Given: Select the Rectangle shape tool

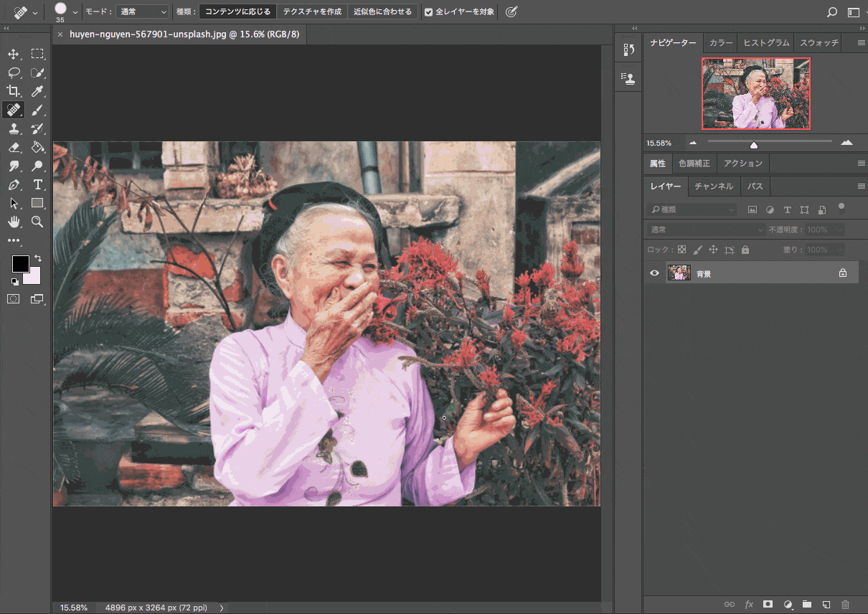Looking at the screenshot, I should [x=37, y=203].
